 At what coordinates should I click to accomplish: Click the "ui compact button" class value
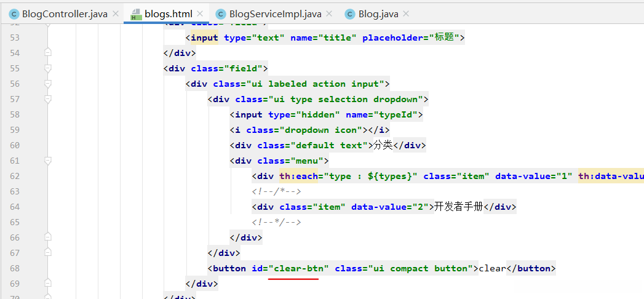pyautogui.click(x=421, y=269)
